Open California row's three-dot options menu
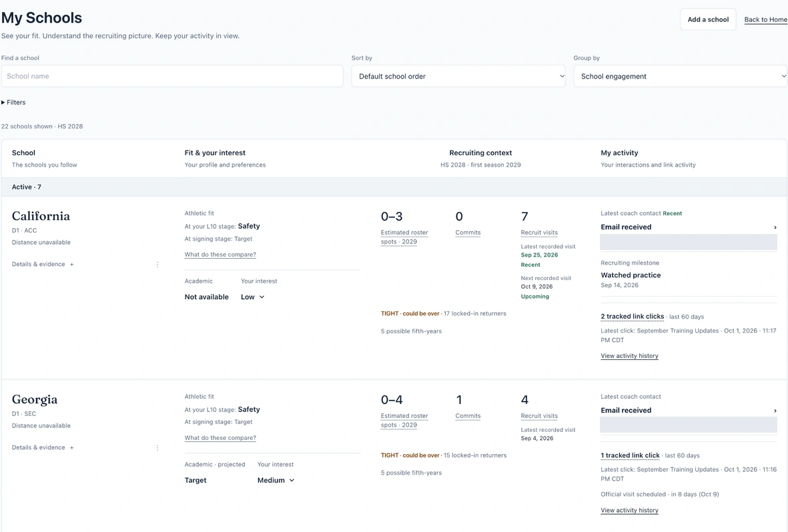 click(x=157, y=264)
